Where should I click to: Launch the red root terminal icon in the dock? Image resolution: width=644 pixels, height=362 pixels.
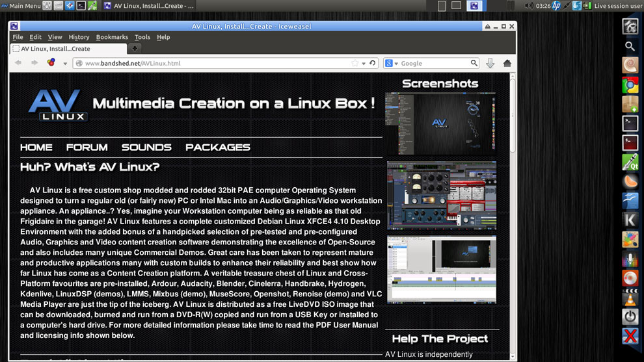click(630, 143)
